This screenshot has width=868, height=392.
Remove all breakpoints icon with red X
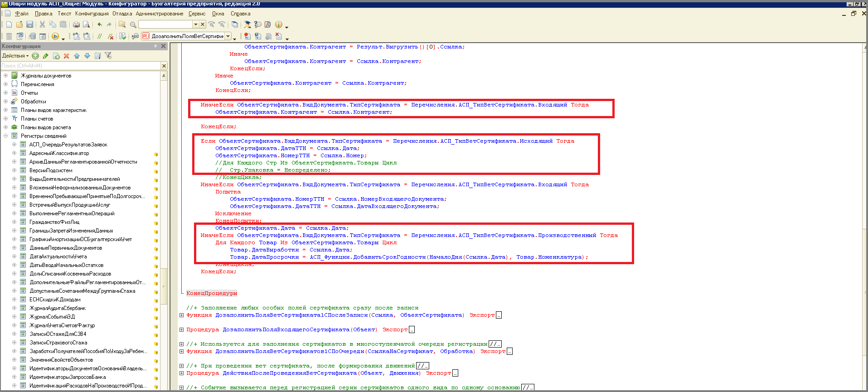coord(278,36)
